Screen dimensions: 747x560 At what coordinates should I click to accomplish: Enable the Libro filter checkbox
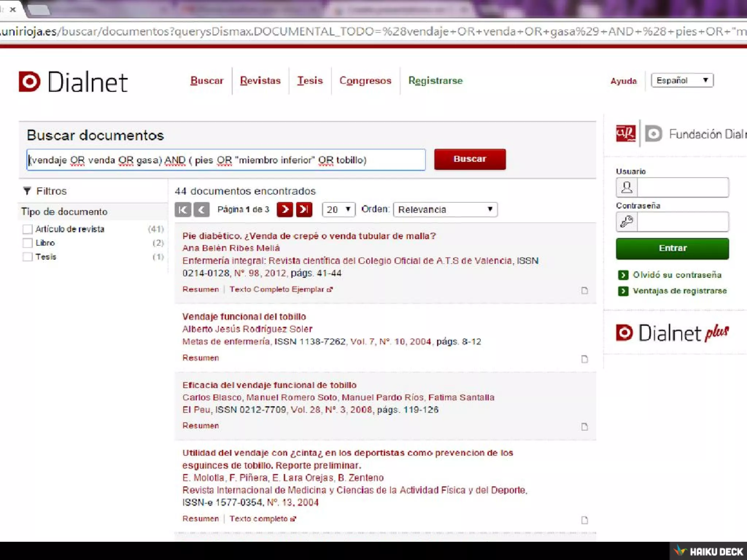[x=27, y=243]
